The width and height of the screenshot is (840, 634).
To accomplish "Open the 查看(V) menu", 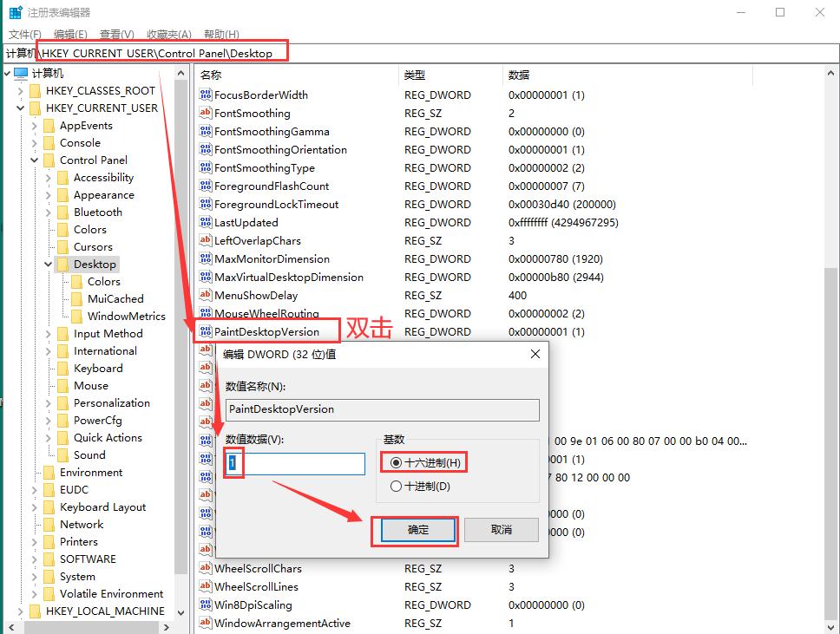I will (117, 35).
